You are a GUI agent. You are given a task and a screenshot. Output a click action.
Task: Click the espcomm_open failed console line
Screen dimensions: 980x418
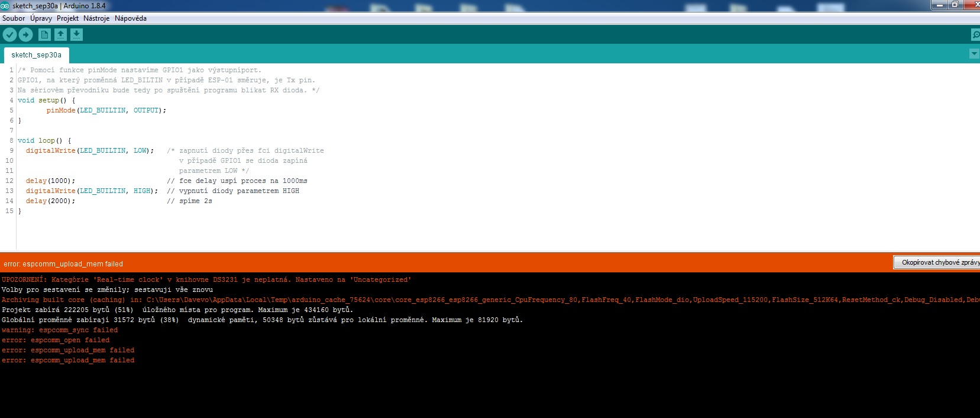coord(56,340)
